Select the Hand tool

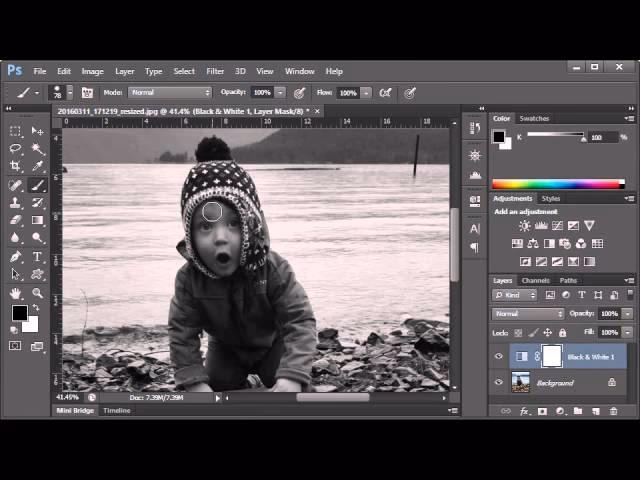15,293
